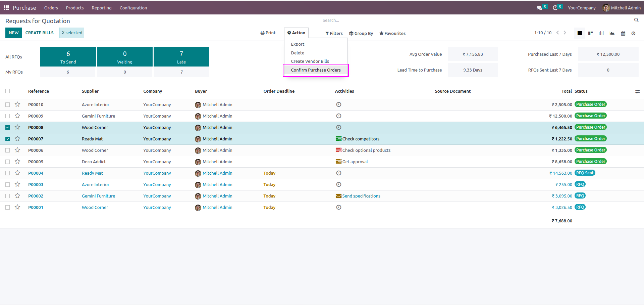
Task: Open the Calendar view
Action: point(623,33)
